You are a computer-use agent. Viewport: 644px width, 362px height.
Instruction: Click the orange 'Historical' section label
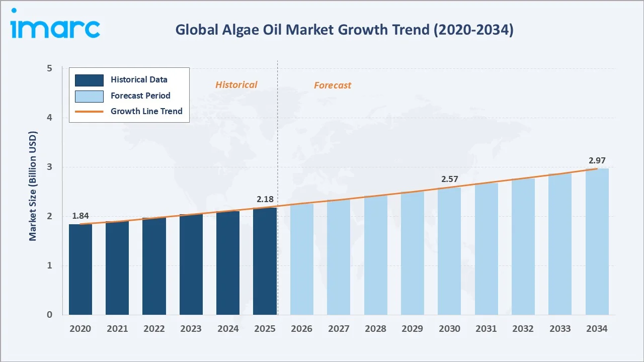point(236,84)
